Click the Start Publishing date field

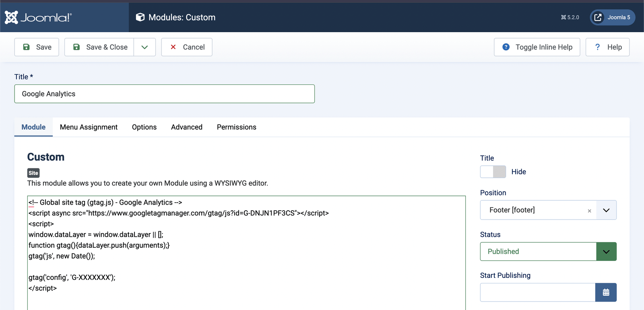point(538,292)
